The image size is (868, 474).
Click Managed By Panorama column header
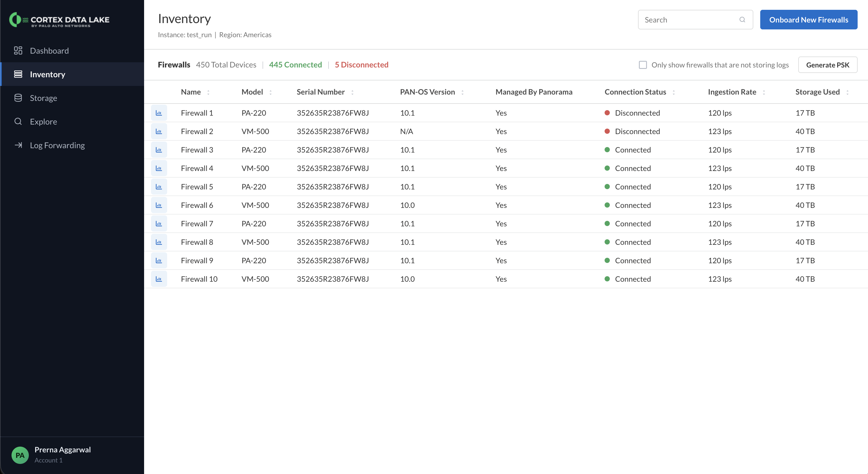pyautogui.click(x=534, y=92)
